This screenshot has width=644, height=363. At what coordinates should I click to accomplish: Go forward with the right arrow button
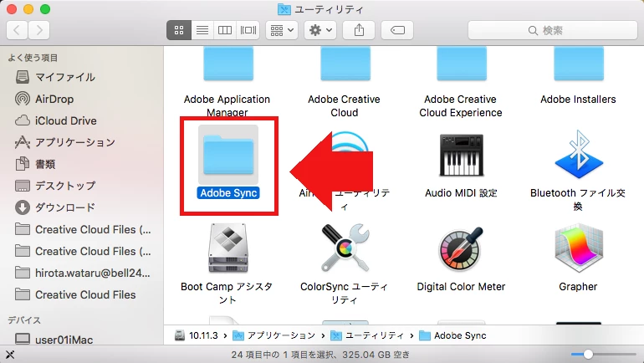click(x=39, y=30)
